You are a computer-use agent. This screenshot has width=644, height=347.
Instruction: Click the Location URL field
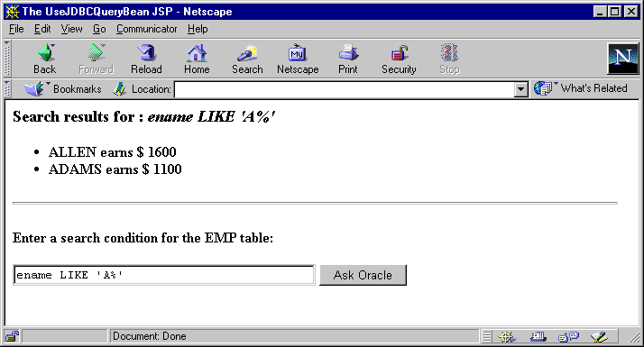pyautogui.click(x=345, y=89)
